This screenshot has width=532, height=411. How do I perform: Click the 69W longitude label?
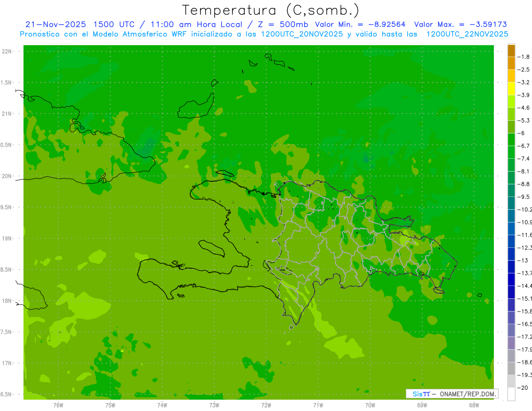[x=422, y=405]
